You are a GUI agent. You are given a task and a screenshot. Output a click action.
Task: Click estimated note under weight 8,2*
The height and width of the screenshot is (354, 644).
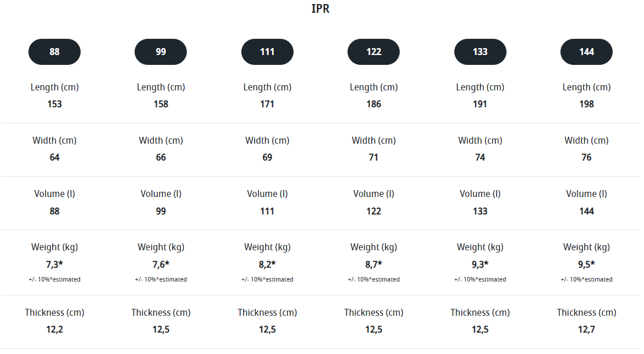tap(267, 279)
